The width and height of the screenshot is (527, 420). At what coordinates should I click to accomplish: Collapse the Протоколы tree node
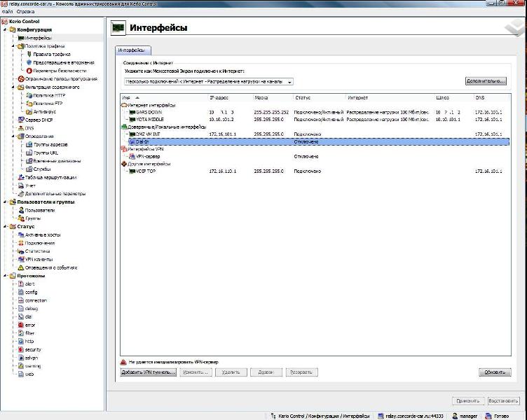(x=5, y=276)
